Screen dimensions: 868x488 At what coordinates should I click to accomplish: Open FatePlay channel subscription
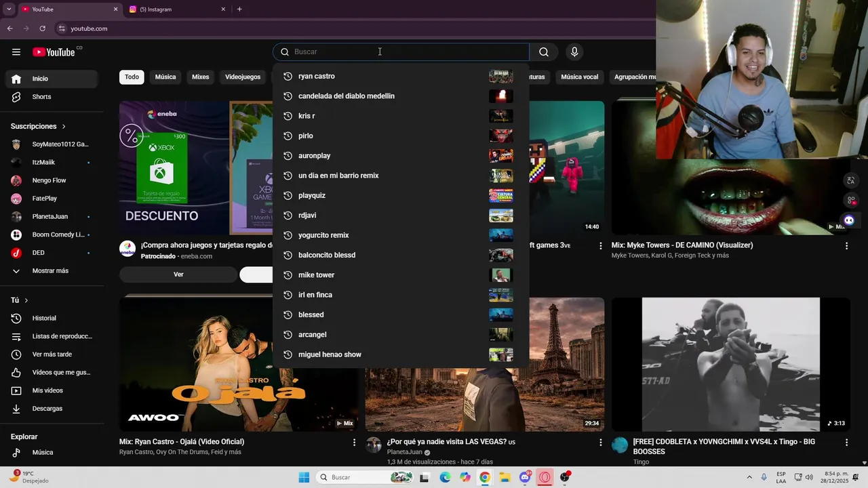52,199
